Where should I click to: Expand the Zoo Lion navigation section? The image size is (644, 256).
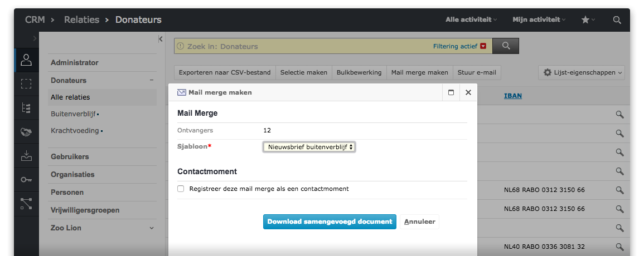[x=152, y=228]
